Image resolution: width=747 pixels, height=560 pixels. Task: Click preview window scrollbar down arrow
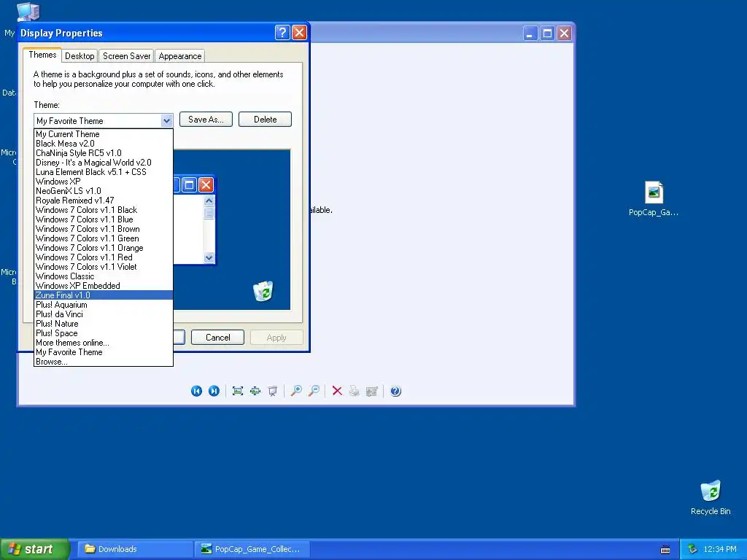(x=209, y=257)
